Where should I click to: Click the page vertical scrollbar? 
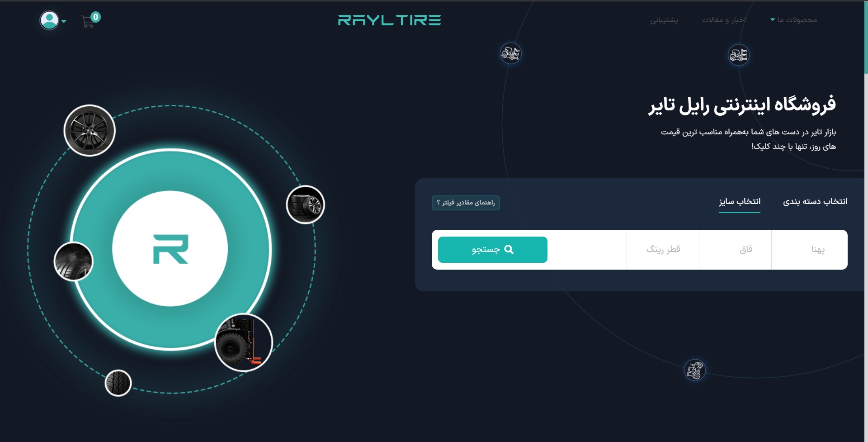[866, 37]
